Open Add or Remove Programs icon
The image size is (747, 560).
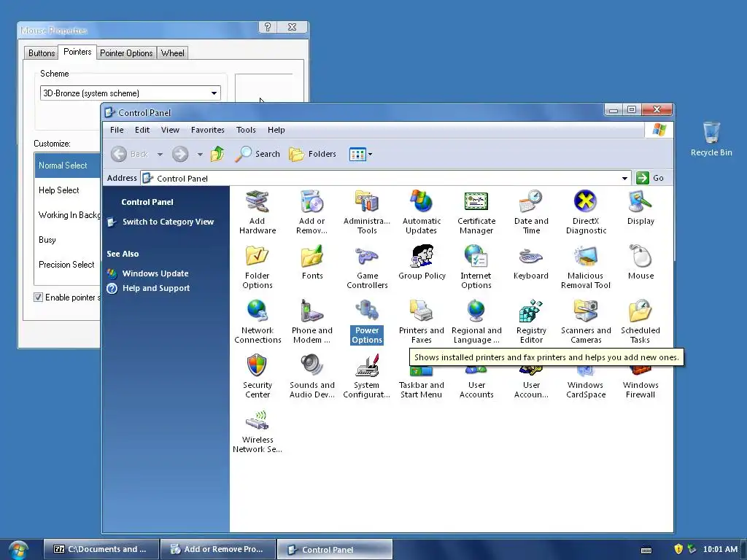click(x=312, y=212)
